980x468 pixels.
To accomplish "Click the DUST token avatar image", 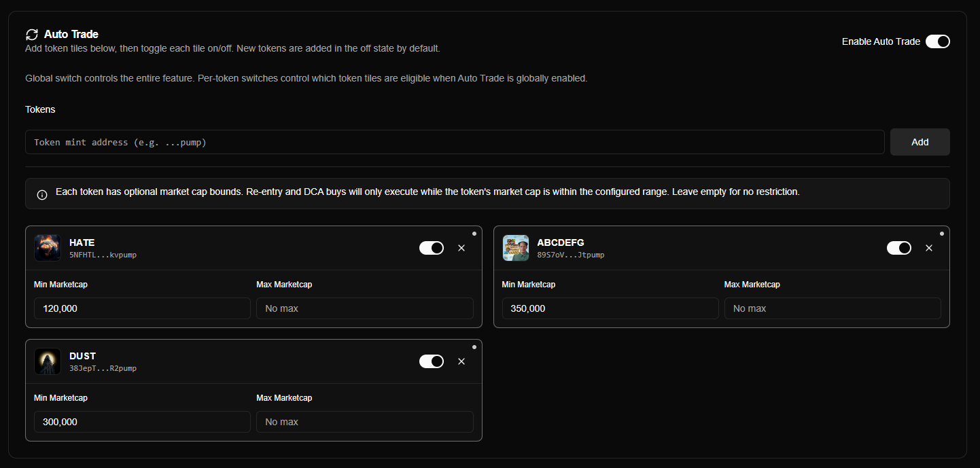I will coord(48,361).
